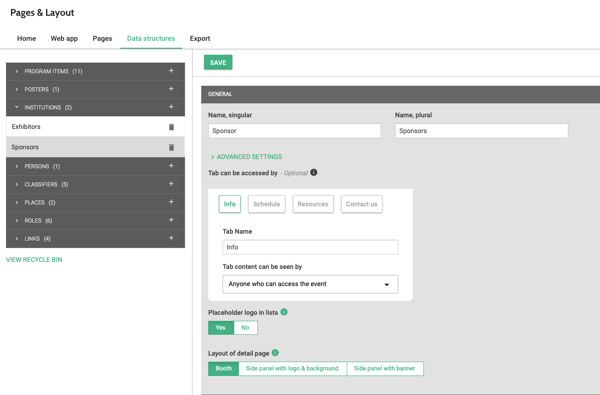The width and height of the screenshot is (600, 395).
Task: Switch to the Web app tab
Action: 64,38
